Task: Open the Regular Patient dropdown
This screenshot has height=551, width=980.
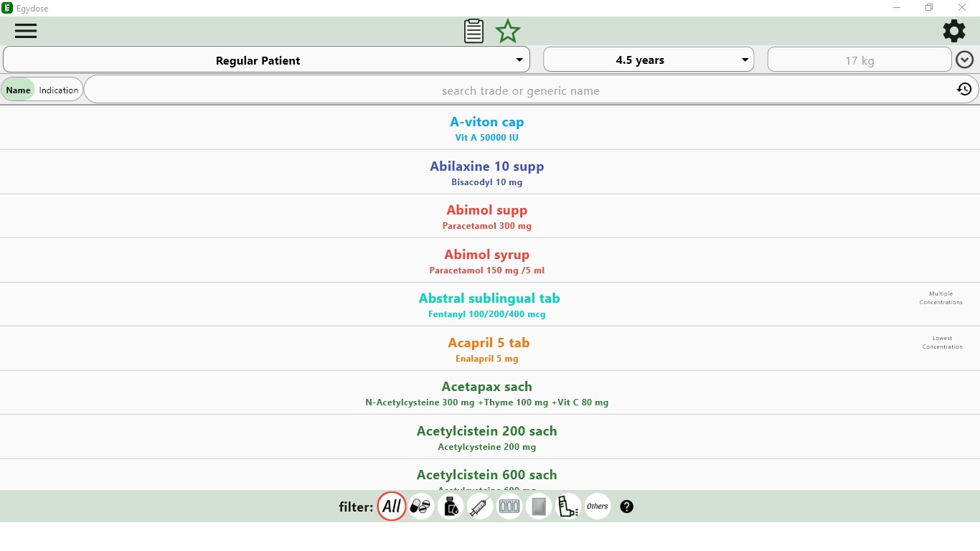Action: [267, 60]
